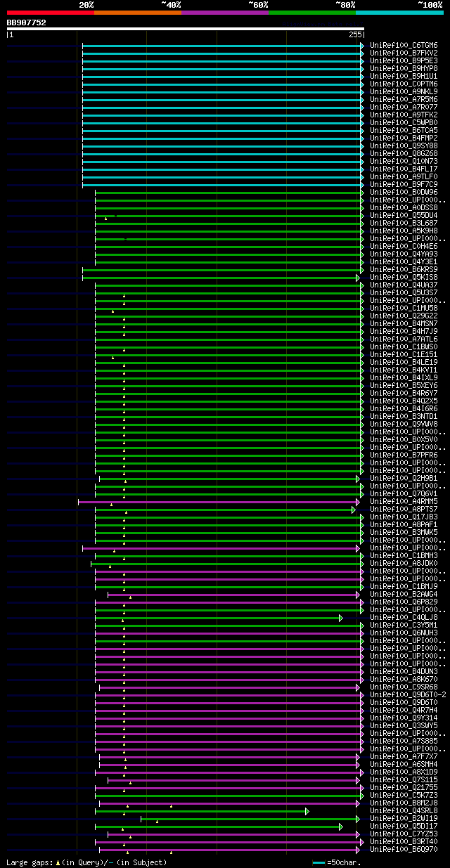Open hit UniRef100_C6TGM6
The width and height of the screenshot is (450, 868).
(404, 45)
